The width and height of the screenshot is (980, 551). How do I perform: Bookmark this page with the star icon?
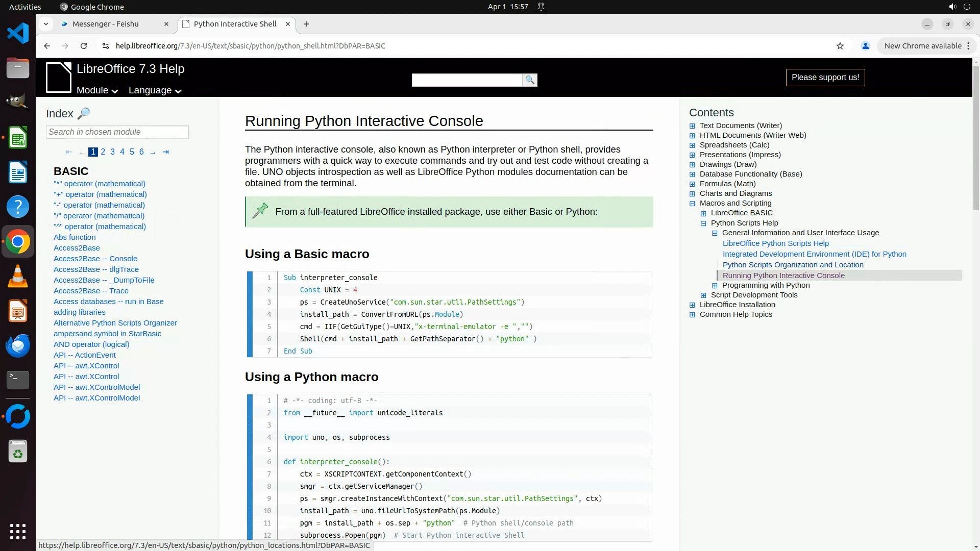[840, 46]
